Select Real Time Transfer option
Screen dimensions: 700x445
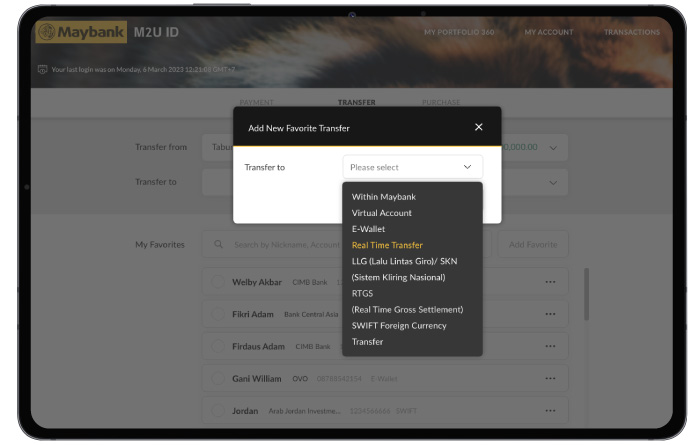click(387, 245)
